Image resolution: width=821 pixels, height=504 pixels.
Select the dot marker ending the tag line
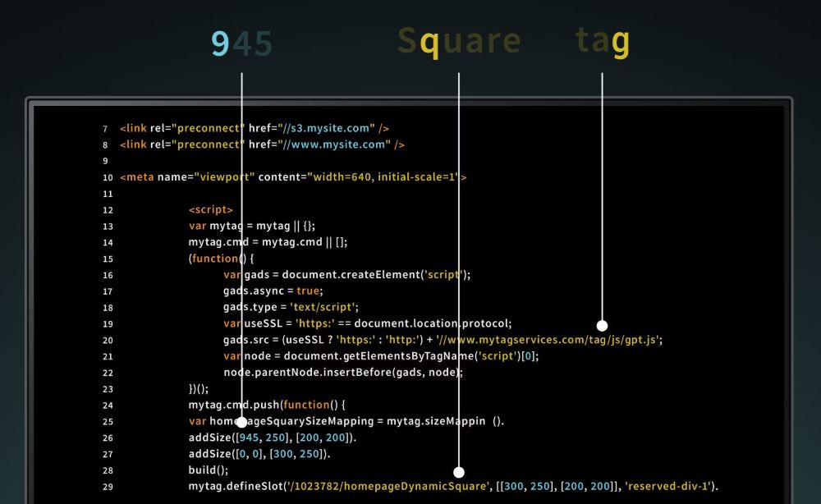[x=602, y=325]
